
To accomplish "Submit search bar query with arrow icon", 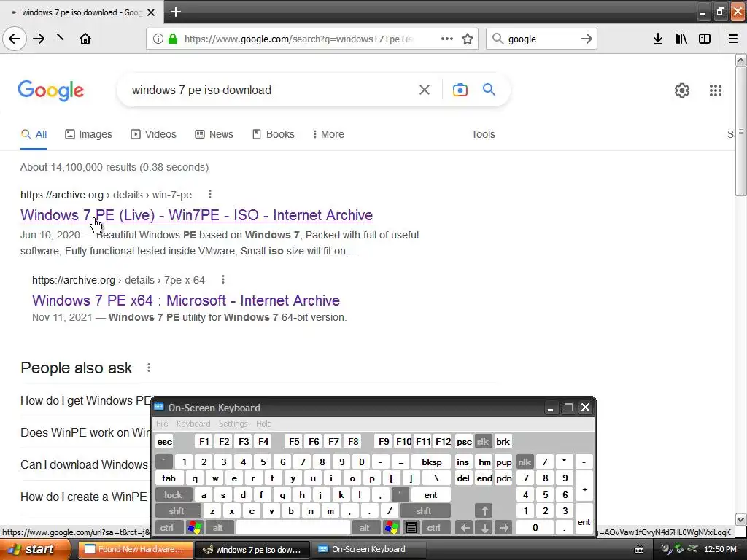I will point(587,39).
